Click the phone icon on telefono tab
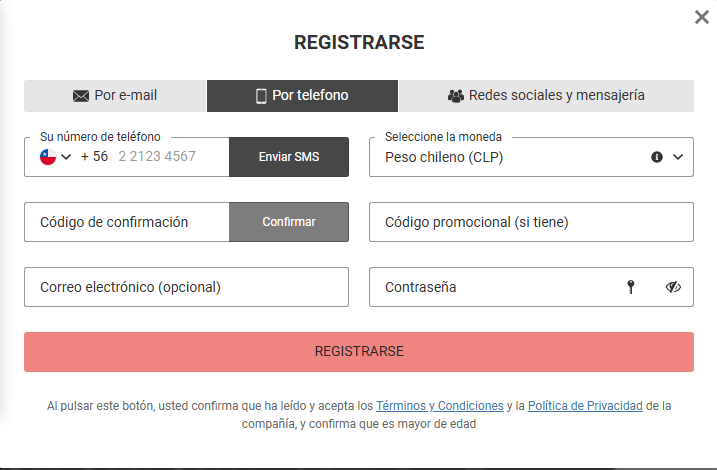 (x=261, y=97)
